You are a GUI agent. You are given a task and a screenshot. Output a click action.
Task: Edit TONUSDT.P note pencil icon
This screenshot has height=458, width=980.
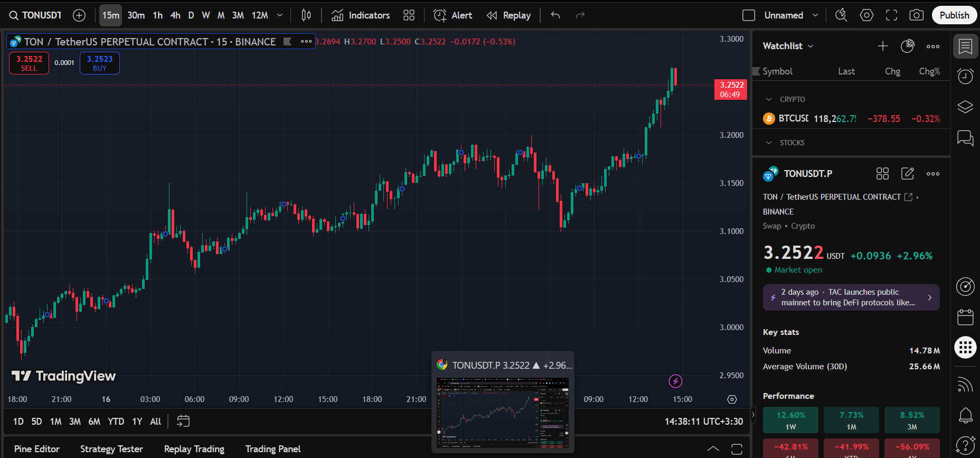(x=908, y=174)
